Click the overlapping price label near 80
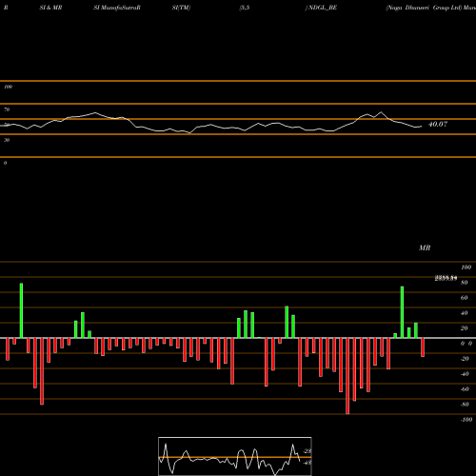The height and width of the screenshot is (476, 476). tap(446, 278)
